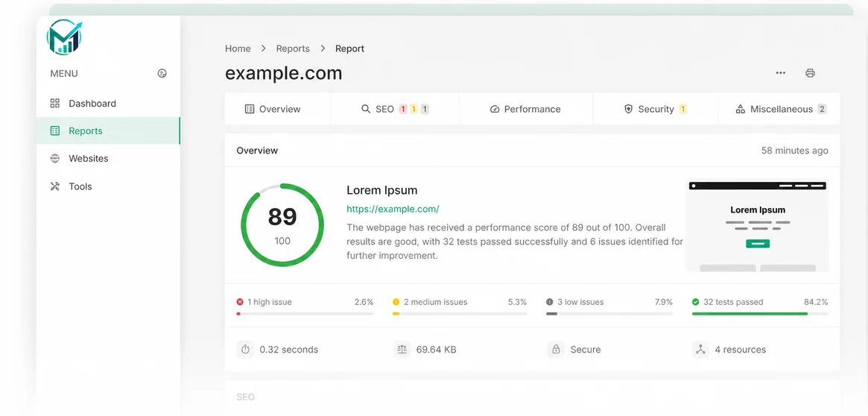Click the Overview section heading
The width and height of the screenshot is (868, 416).
coord(257,151)
